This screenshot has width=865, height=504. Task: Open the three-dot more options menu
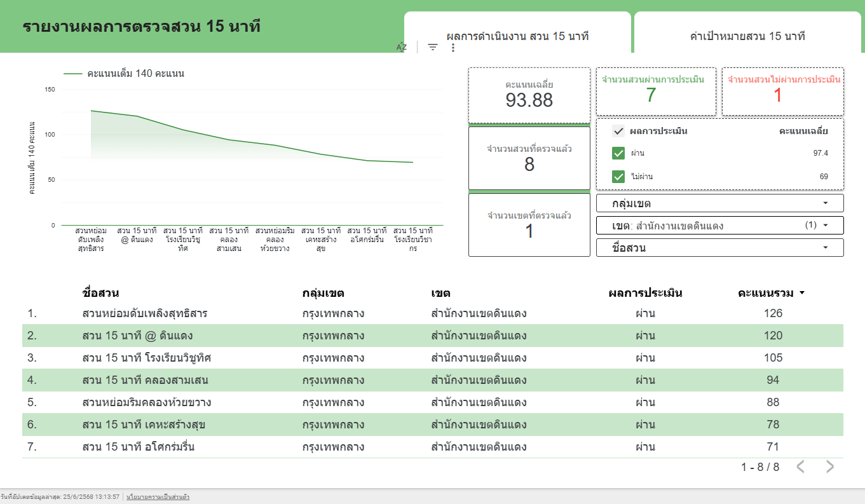(x=453, y=47)
